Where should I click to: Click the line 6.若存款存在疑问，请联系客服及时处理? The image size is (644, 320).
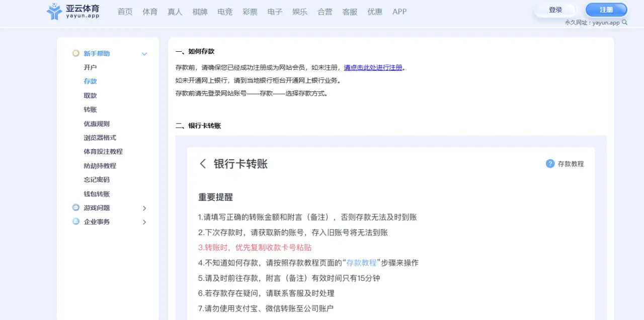(x=266, y=293)
